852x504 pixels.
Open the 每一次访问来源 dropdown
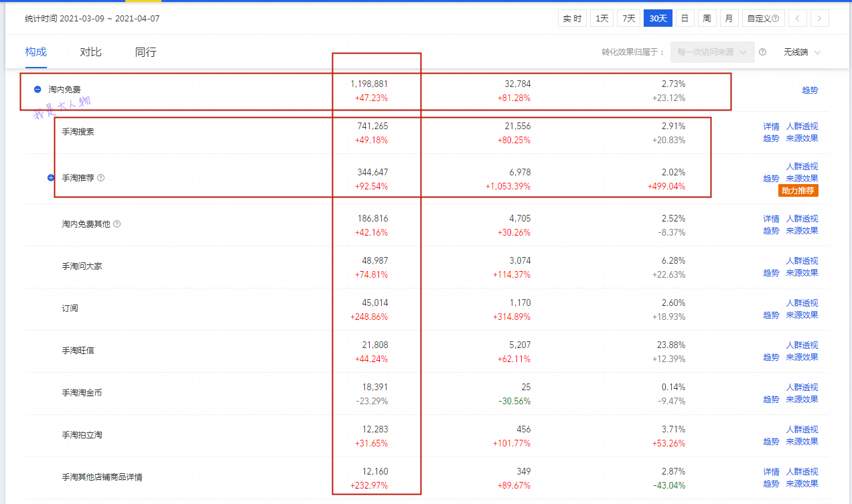tap(713, 52)
